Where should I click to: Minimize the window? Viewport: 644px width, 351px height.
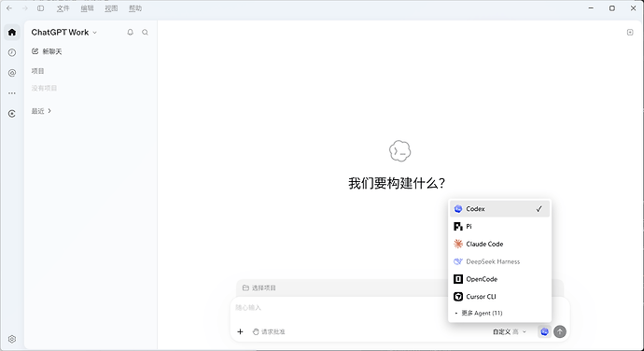pyautogui.click(x=591, y=8)
